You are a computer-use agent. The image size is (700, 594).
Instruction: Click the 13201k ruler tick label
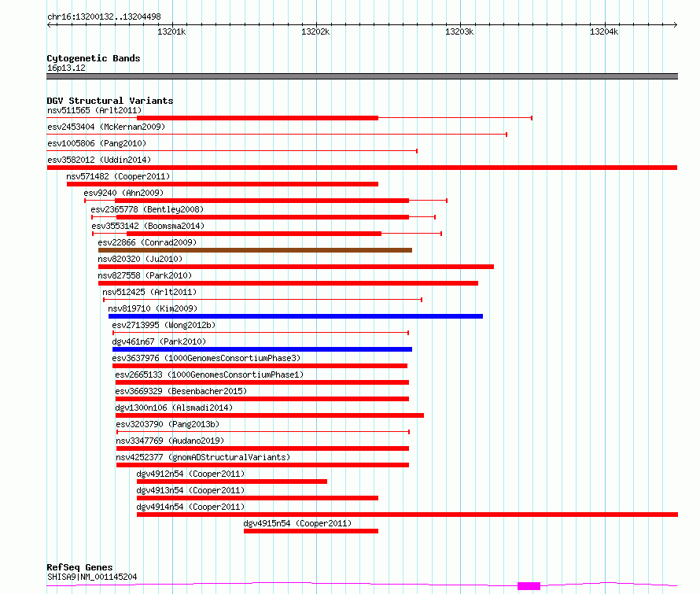(171, 31)
